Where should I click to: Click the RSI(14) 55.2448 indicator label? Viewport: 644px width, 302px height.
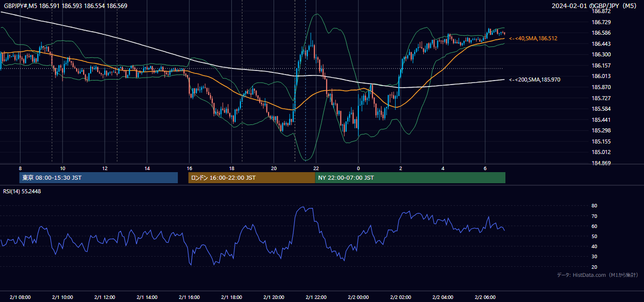click(22, 191)
